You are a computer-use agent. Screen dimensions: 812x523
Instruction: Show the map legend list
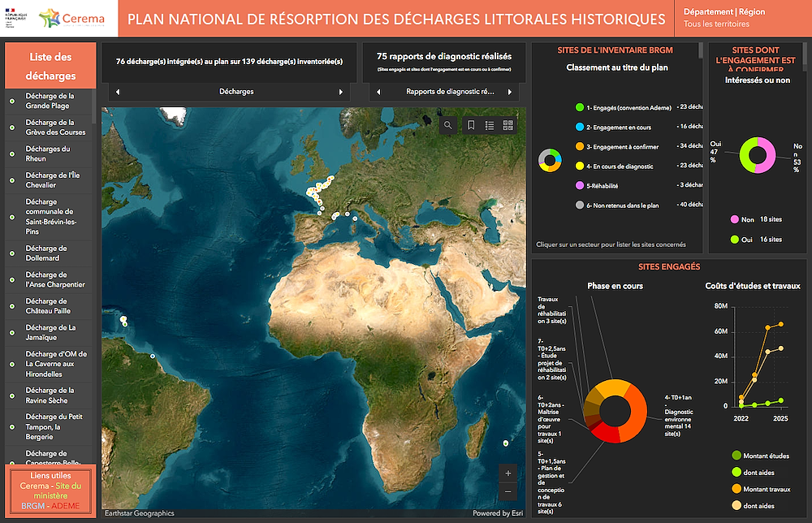click(x=490, y=125)
